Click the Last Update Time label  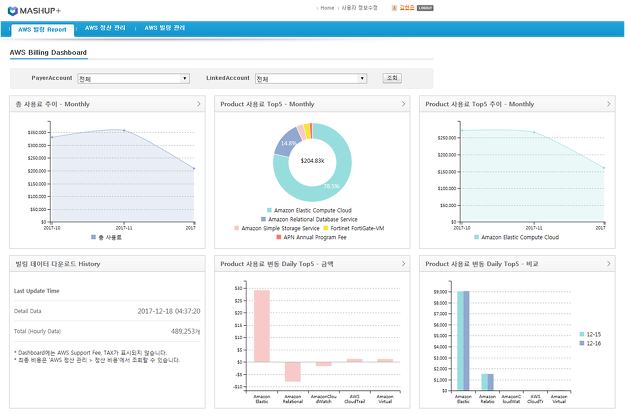coord(37,291)
